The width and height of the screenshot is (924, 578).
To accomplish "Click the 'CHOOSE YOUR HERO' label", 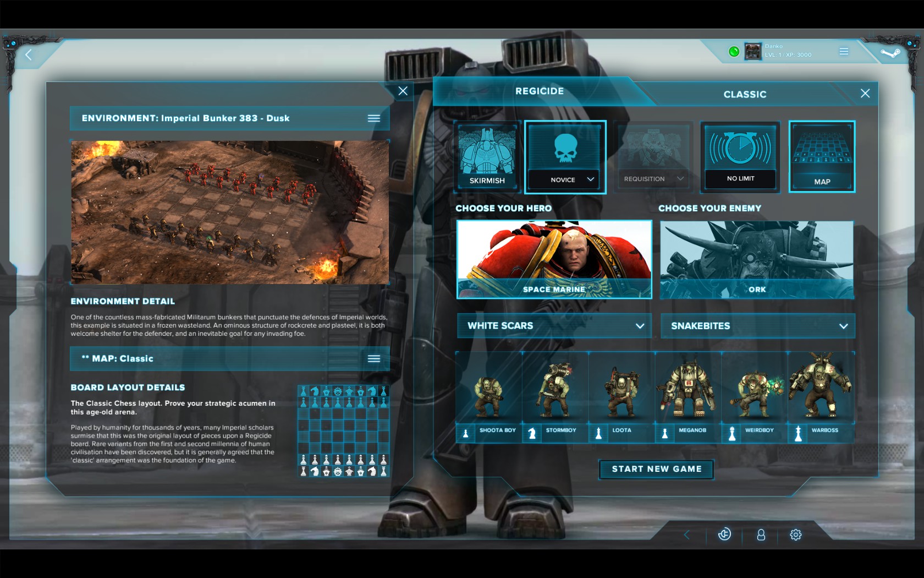I will [503, 209].
